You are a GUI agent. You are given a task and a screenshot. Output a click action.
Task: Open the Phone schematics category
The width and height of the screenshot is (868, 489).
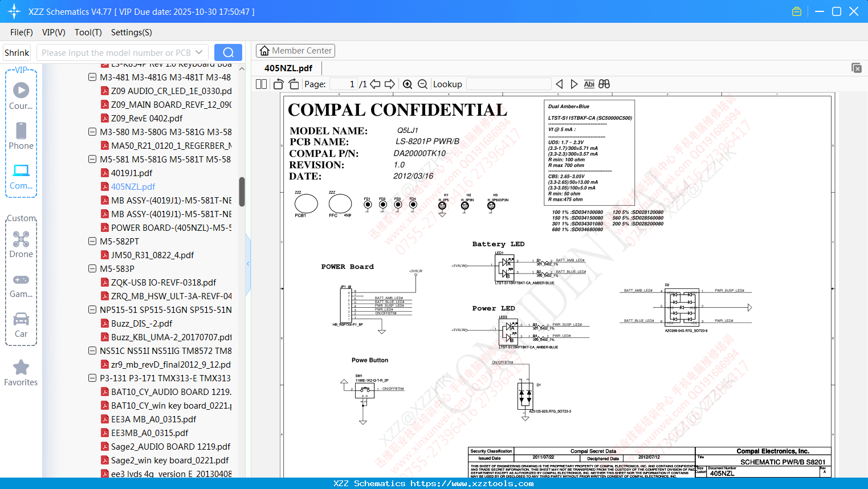[x=21, y=136]
